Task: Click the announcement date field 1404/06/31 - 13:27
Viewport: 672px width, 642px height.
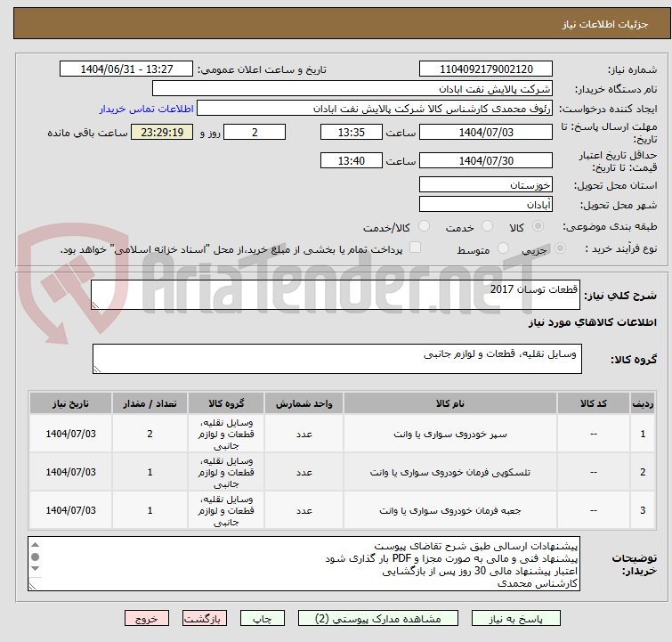Action: pyautogui.click(x=126, y=69)
